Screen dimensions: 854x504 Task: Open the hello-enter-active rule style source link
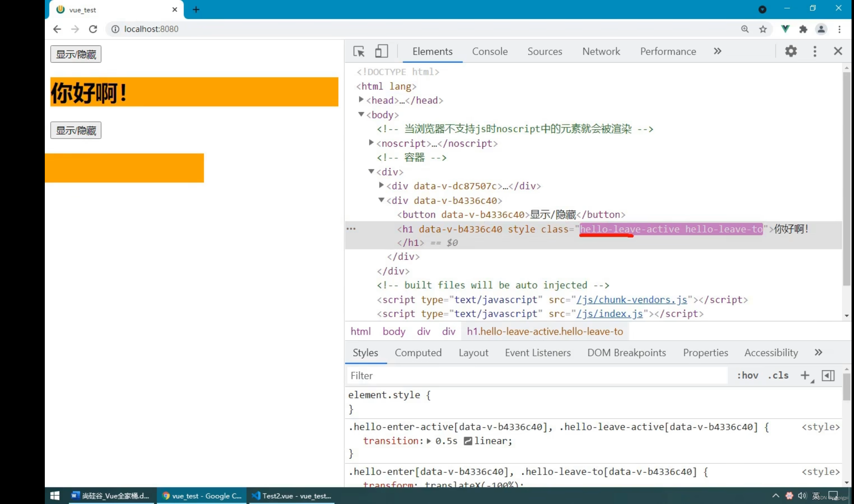click(820, 427)
